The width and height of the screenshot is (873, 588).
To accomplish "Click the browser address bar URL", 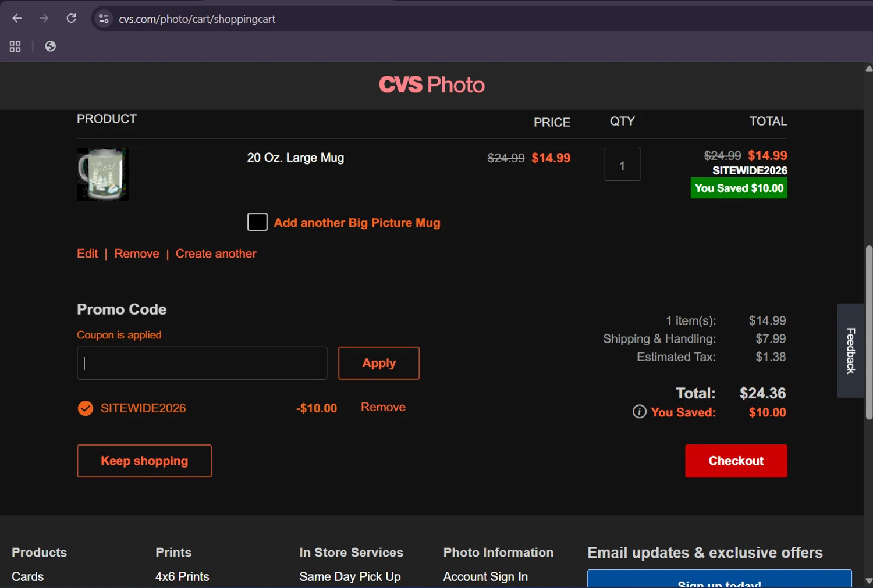I will [x=197, y=19].
